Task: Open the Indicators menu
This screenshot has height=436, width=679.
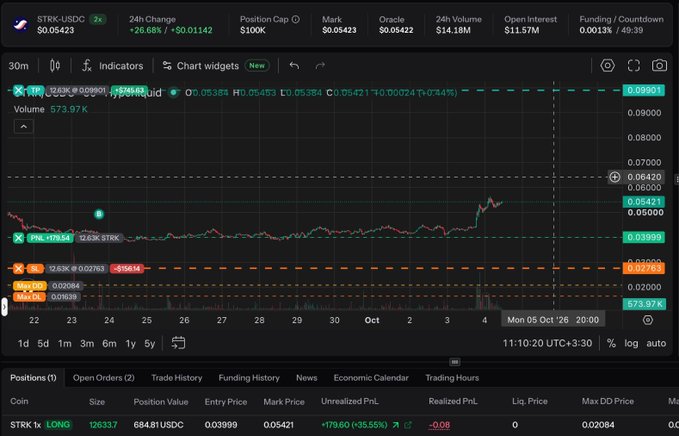Action: [113, 66]
